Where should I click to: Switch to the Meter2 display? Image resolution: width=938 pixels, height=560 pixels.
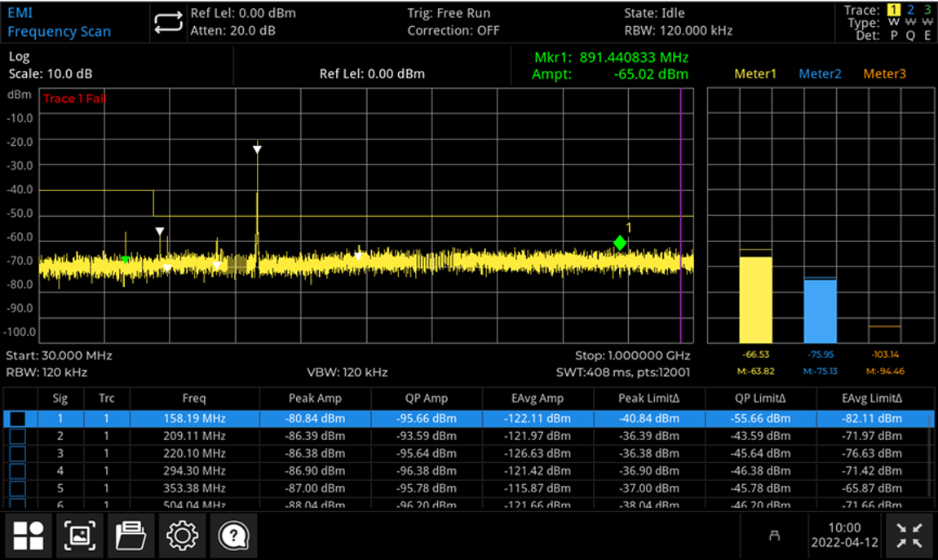pos(820,73)
